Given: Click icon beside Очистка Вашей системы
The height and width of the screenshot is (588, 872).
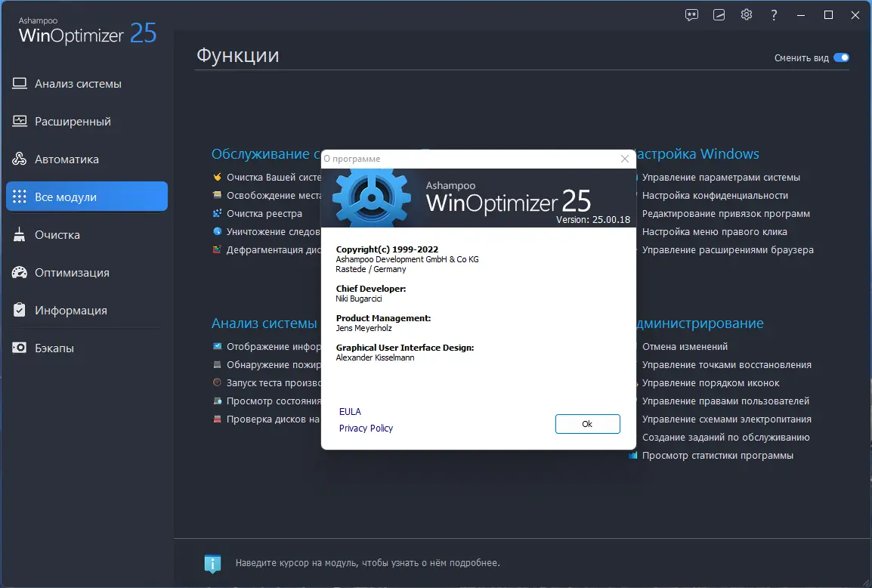Looking at the screenshot, I should coord(217,177).
